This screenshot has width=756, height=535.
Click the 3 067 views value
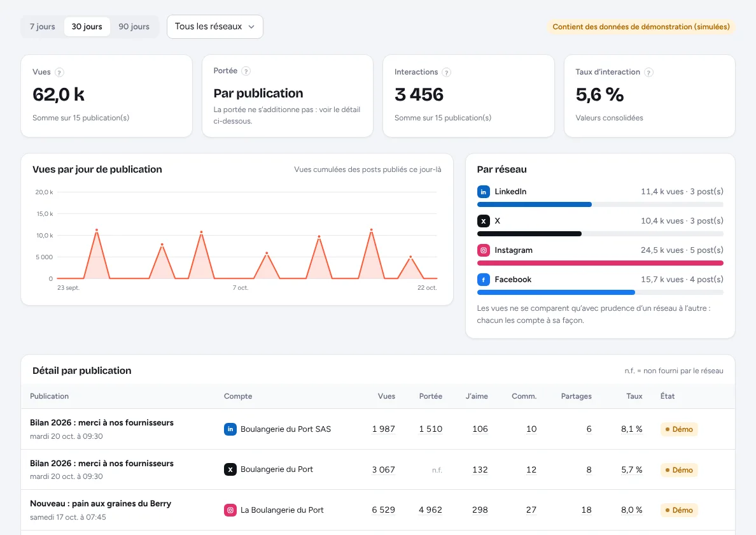coord(383,469)
